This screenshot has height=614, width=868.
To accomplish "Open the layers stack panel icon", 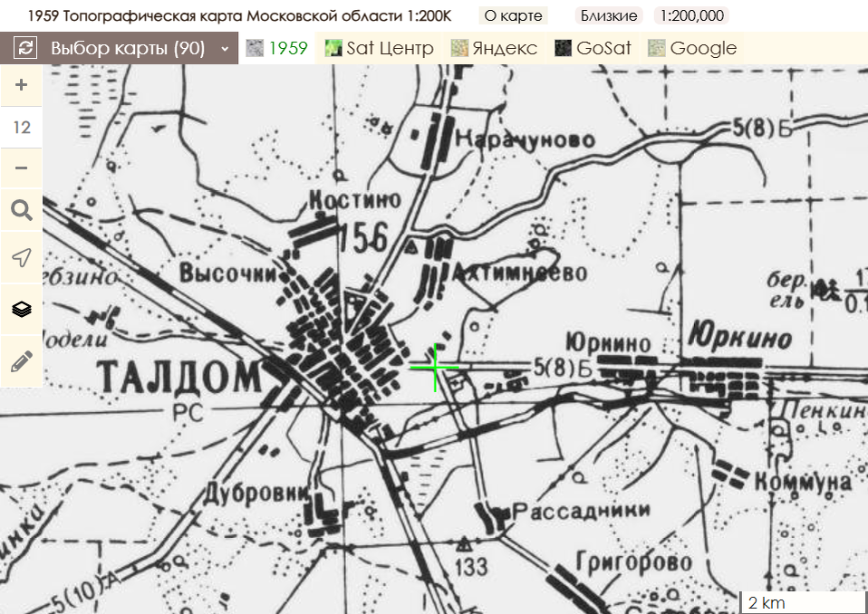I will click(x=20, y=308).
